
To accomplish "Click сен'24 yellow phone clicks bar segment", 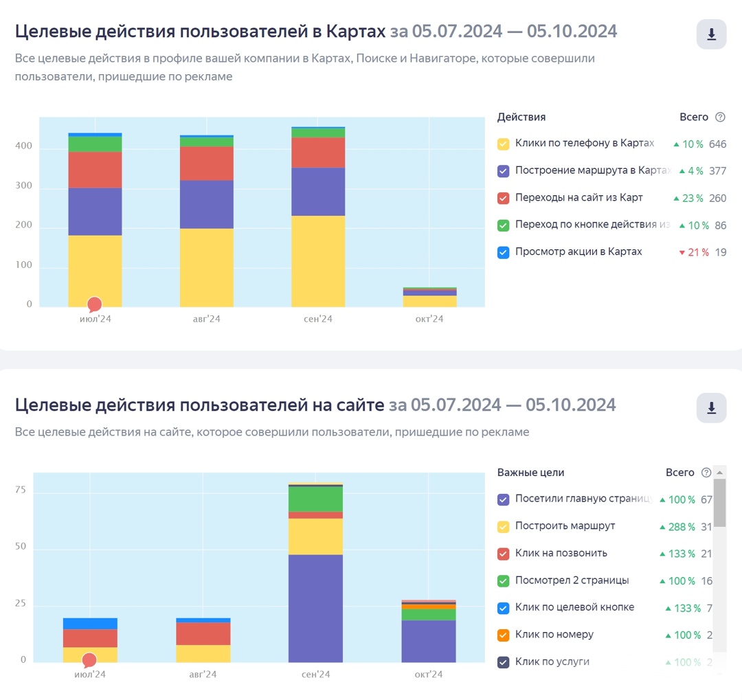I will pos(318,261).
